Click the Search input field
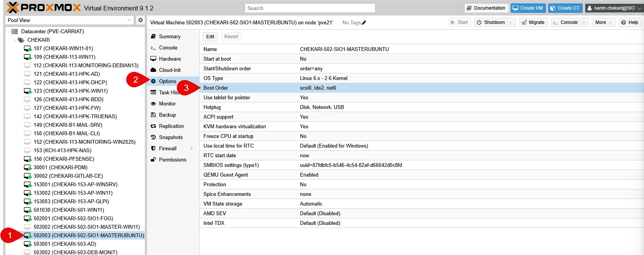 click(x=310, y=8)
